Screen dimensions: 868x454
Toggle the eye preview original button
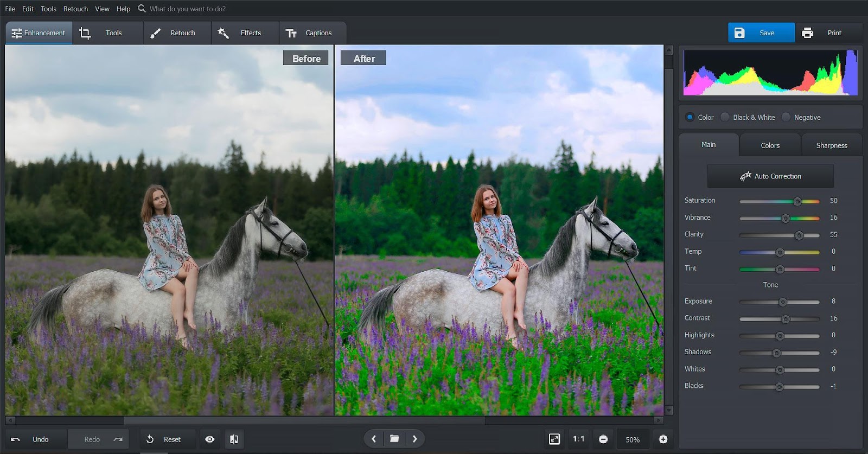click(x=209, y=439)
